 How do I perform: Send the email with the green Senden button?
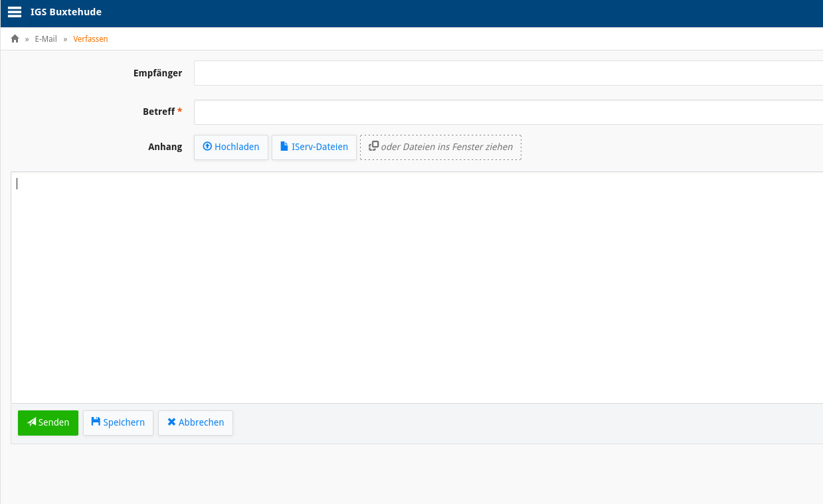pos(48,423)
